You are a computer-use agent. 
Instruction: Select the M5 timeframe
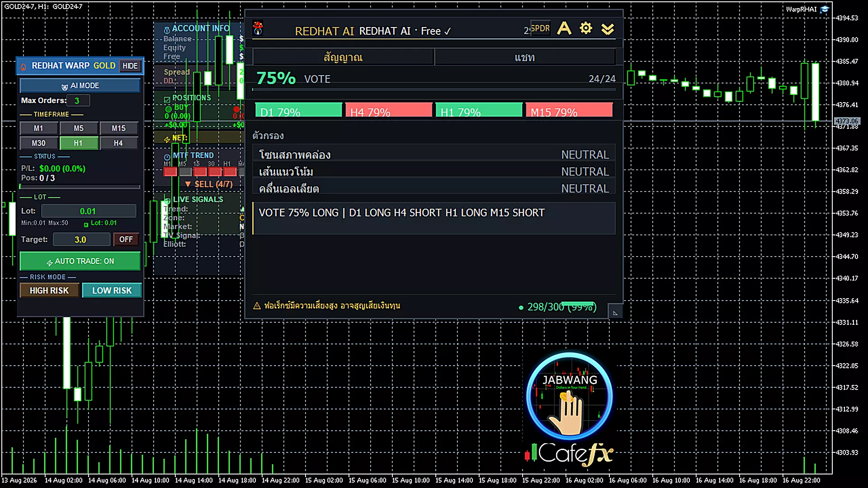point(79,128)
